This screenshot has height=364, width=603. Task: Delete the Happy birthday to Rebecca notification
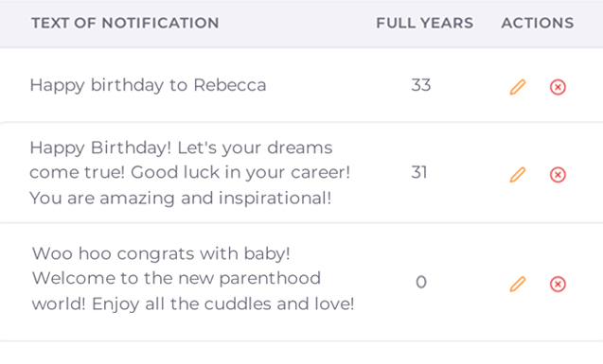click(558, 87)
